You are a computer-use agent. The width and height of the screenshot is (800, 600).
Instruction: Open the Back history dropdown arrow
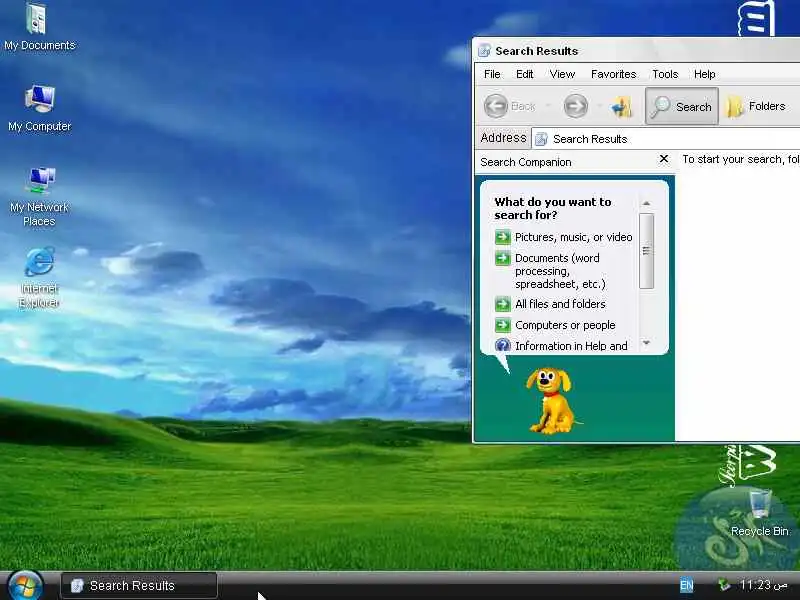(x=548, y=106)
